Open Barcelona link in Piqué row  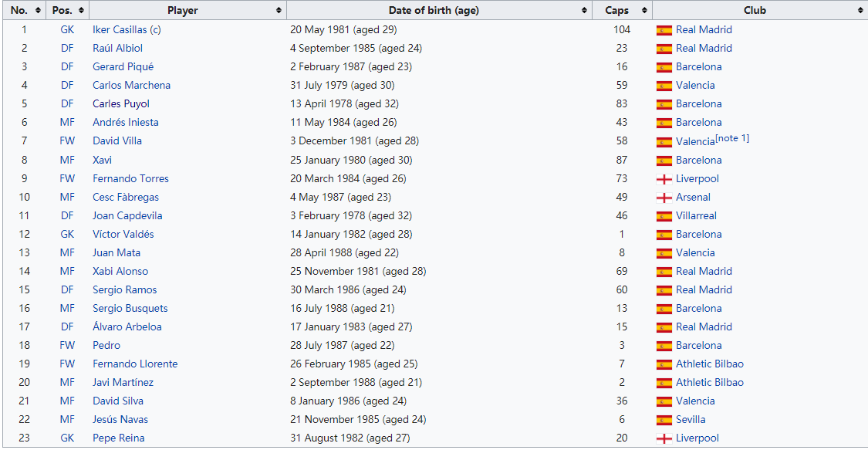pyautogui.click(x=698, y=67)
